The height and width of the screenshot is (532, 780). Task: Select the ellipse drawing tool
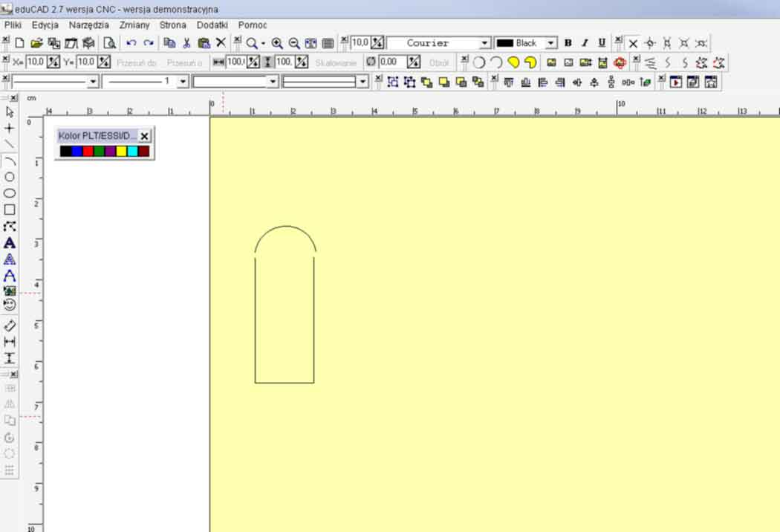click(x=10, y=194)
